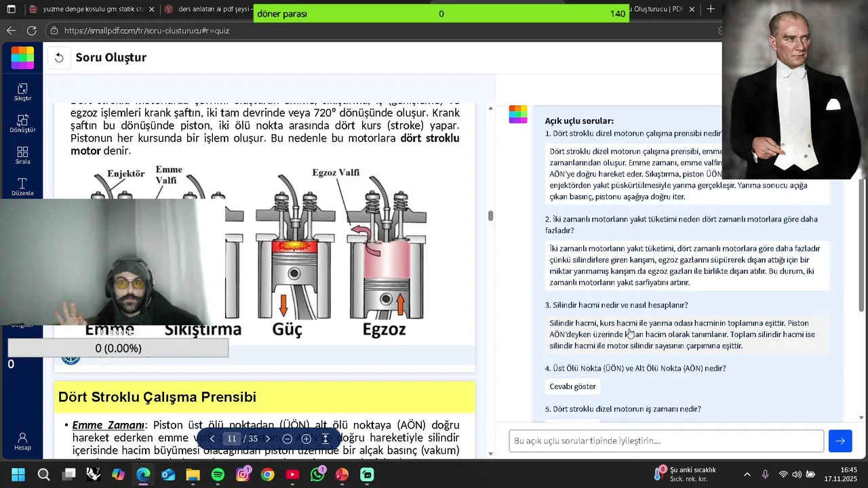The image size is (868, 488).
Task: Click the green 'döner parası' progress bar
Action: [x=441, y=14]
